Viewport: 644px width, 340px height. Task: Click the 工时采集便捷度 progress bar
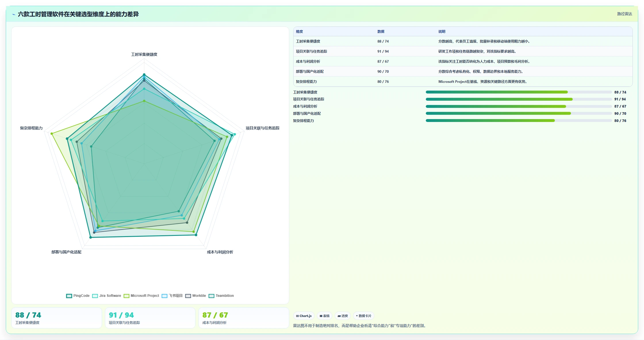pos(519,92)
